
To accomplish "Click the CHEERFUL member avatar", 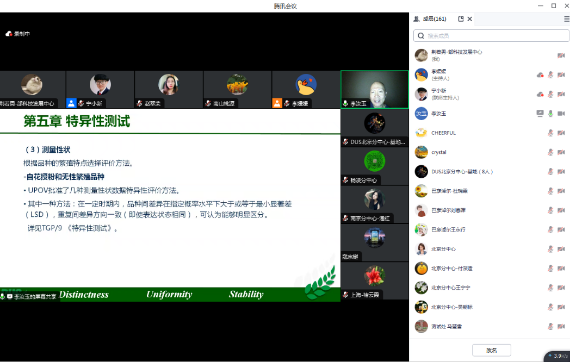I will [x=421, y=133].
